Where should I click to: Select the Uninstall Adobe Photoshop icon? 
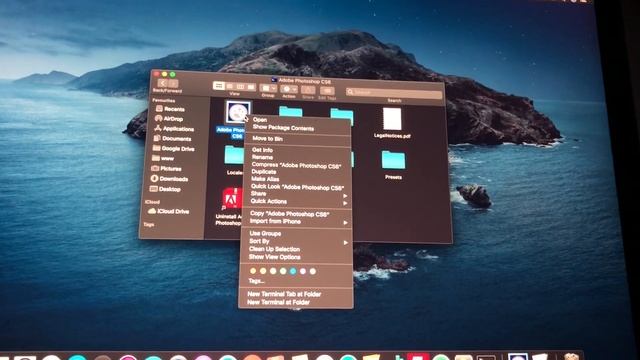coord(232,199)
